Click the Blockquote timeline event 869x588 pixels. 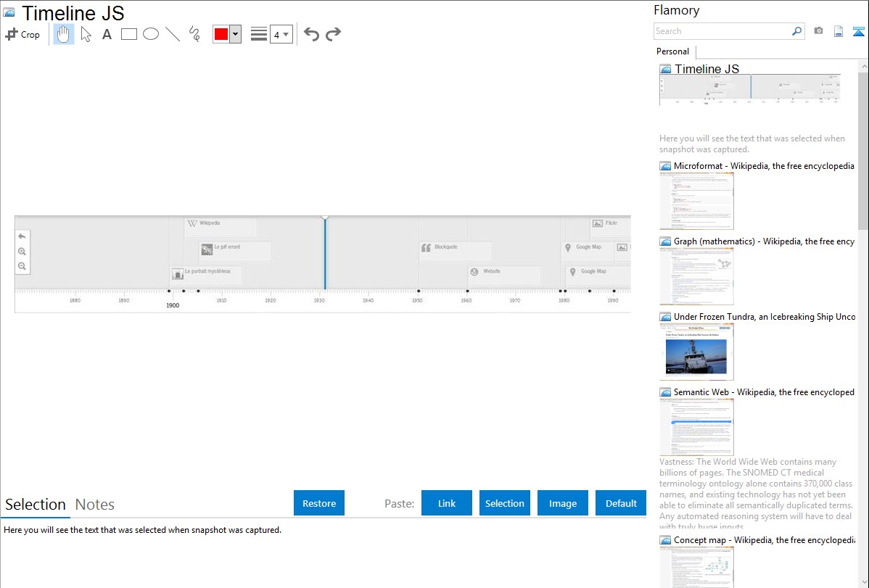click(x=456, y=250)
